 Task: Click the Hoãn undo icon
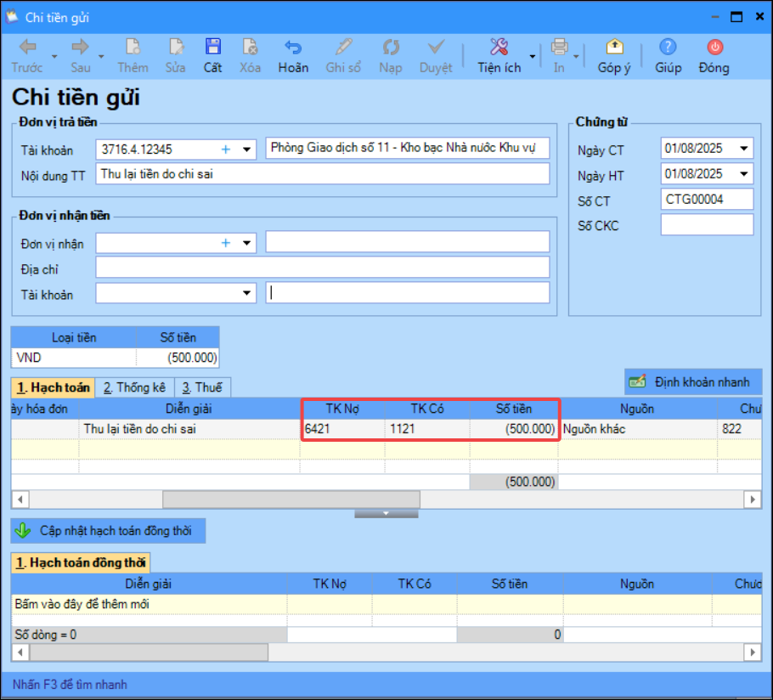[293, 47]
